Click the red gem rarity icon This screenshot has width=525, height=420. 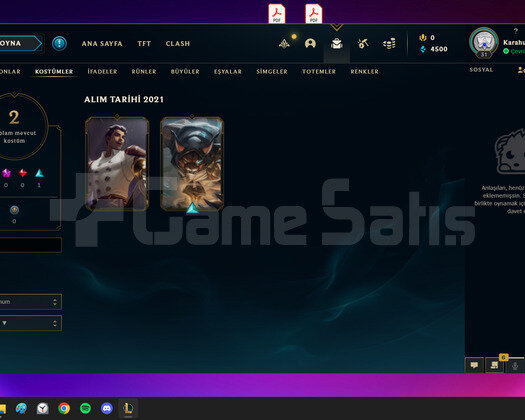pos(23,173)
